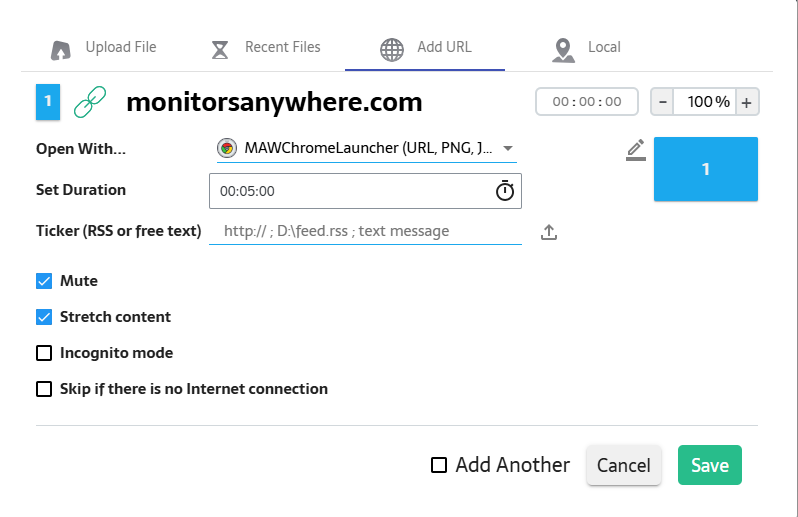Click the stopwatch icon in Set Duration
798x517 pixels.
pyautogui.click(x=505, y=191)
